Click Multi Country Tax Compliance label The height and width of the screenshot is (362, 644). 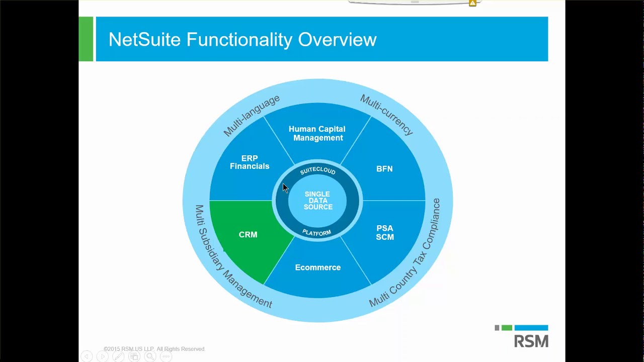tap(406, 253)
